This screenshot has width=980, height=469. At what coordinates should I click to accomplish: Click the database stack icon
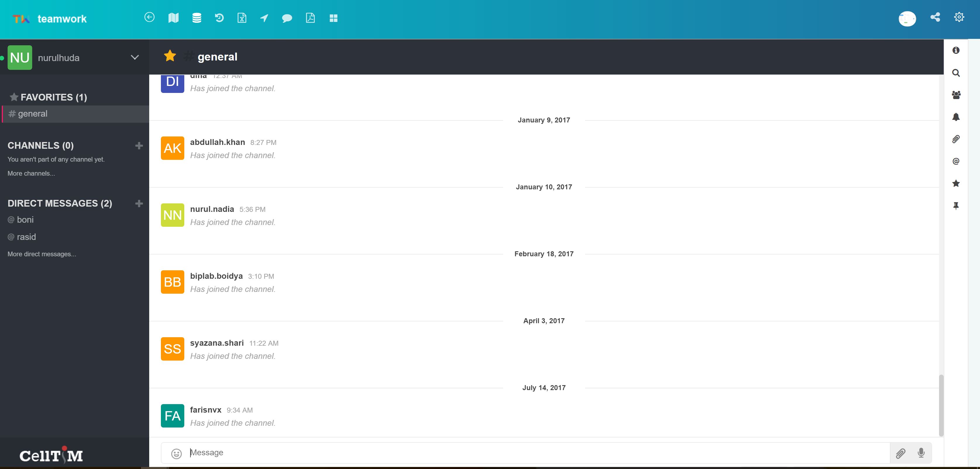click(197, 18)
